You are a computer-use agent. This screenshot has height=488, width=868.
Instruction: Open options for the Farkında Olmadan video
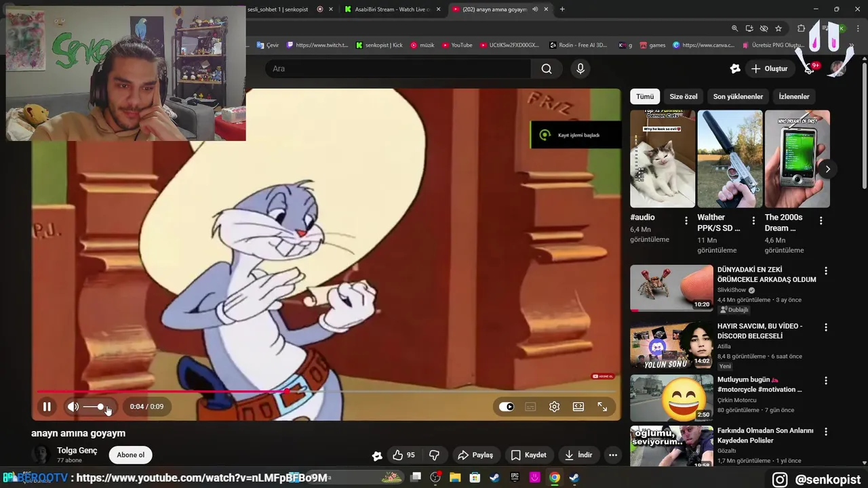[x=825, y=432]
